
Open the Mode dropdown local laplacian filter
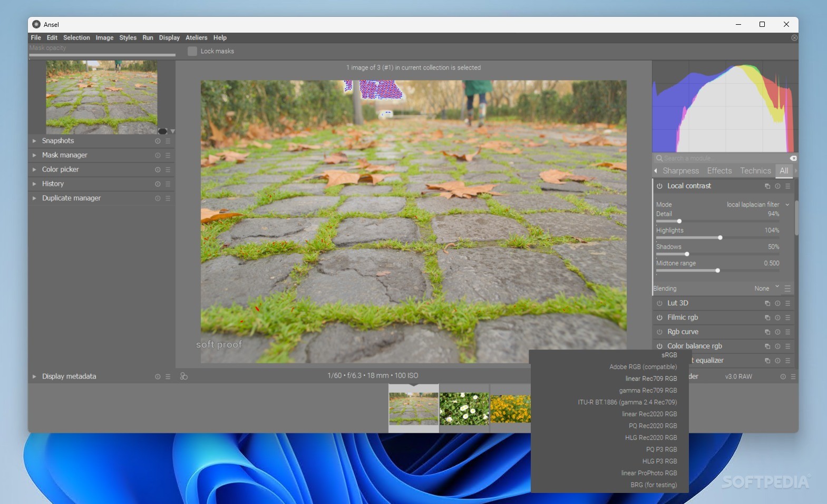[758, 204]
